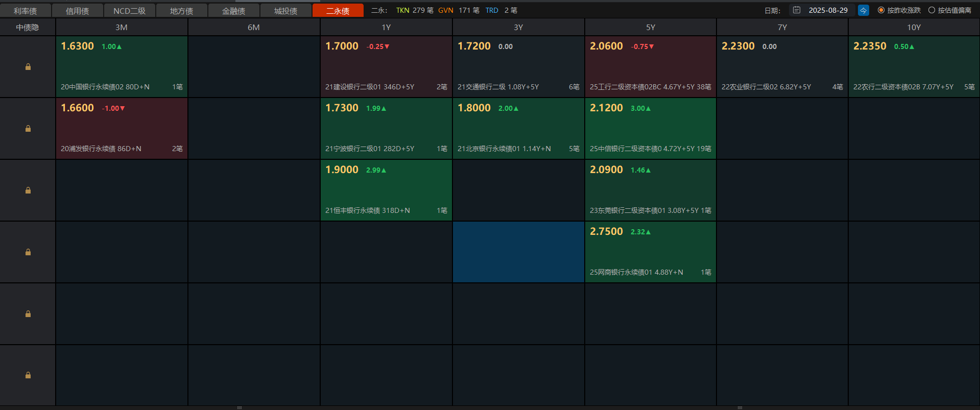This screenshot has height=410, width=980.
Task: Click the 0.50▲ change on 22农行二级资本债02B
Action: tap(904, 46)
